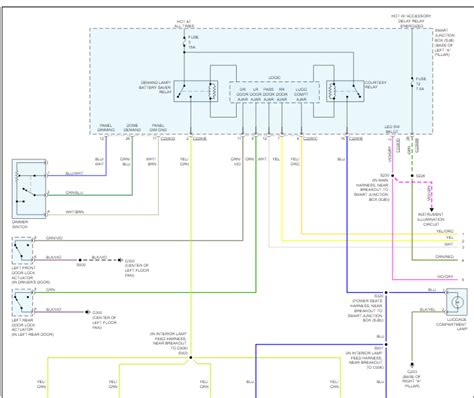
Task: Click the Demand Lamp Battery Saver Relay box
Action: coord(196,91)
